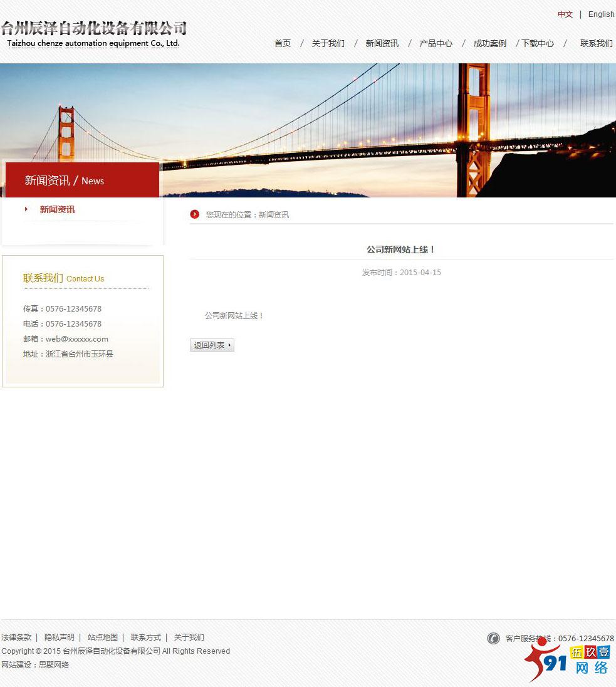Open the 首页 home menu
Image resolution: width=616 pixels, height=687 pixels.
pos(283,43)
